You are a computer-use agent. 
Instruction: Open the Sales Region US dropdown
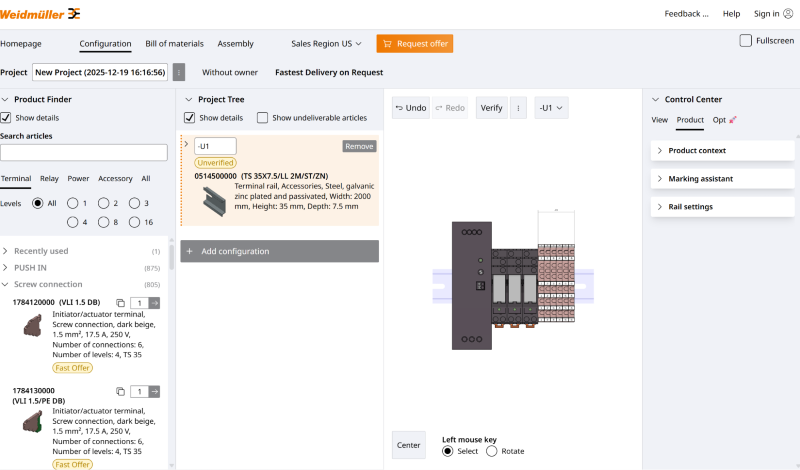(x=326, y=44)
